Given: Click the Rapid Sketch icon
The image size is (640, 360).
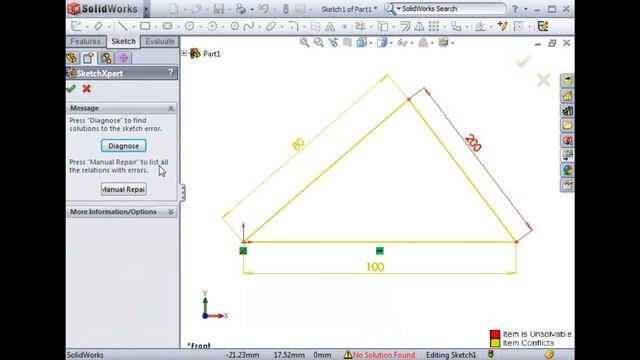Looking at the screenshot, I should pyautogui.click(x=542, y=26).
